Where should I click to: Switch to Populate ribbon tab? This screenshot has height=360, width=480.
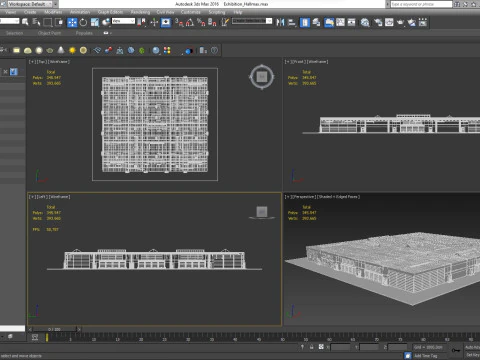(84, 33)
